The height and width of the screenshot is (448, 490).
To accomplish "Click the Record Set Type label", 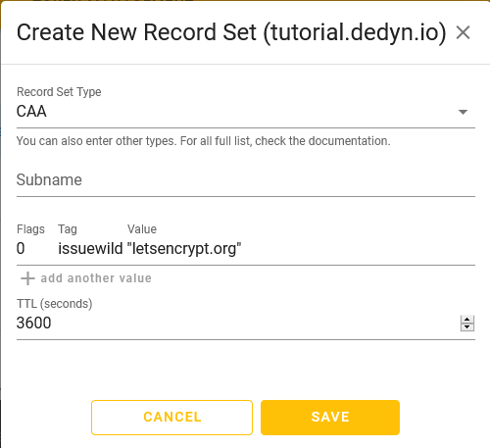I will click(x=59, y=92).
